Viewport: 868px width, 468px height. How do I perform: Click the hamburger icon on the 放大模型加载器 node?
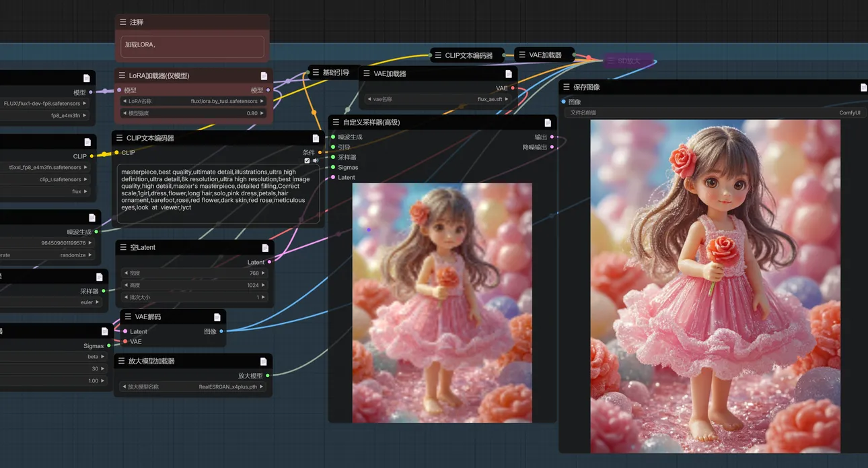[x=122, y=362]
